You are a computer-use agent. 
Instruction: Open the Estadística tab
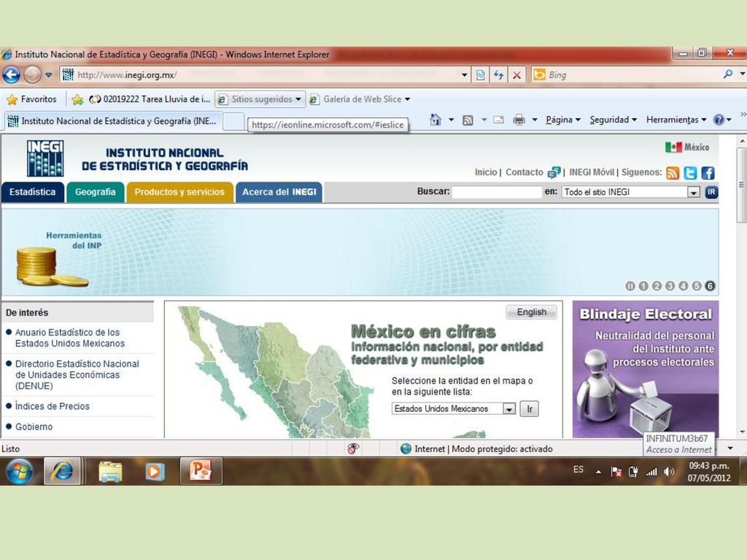(32, 192)
